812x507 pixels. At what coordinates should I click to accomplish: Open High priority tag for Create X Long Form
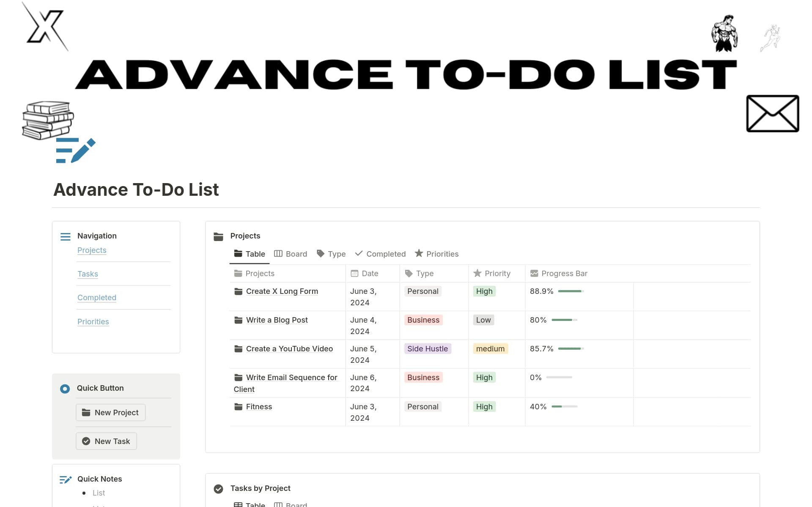coord(484,291)
